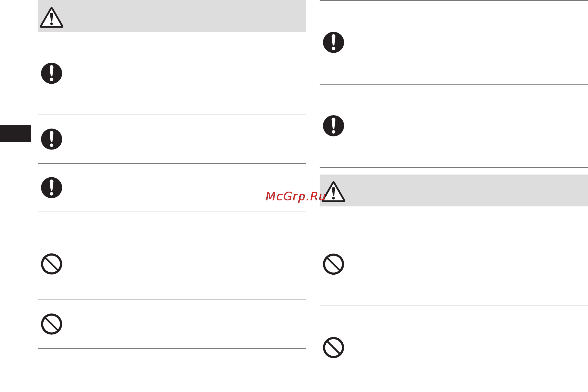This screenshot has width=588, height=392.
Task: Click the vertical divider between the two columns
Action: (x=313, y=196)
